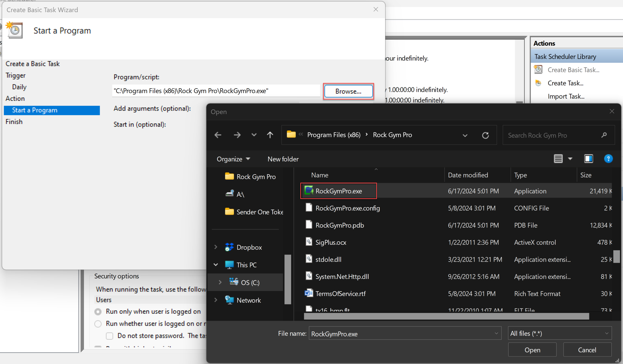Click Create Task... in Actions pane
This screenshot has width=623, height=364.
point(565,83)
